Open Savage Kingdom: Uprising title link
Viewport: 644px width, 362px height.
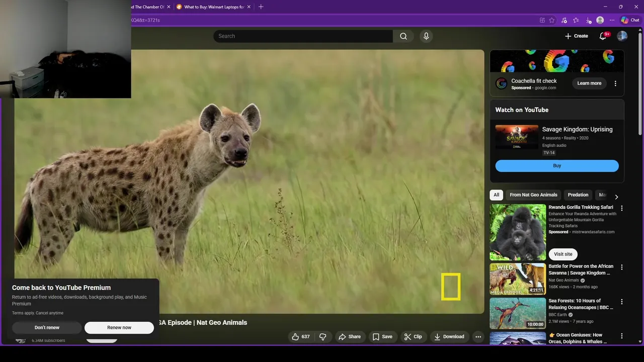pyautogui.click(x=577, y=130)
